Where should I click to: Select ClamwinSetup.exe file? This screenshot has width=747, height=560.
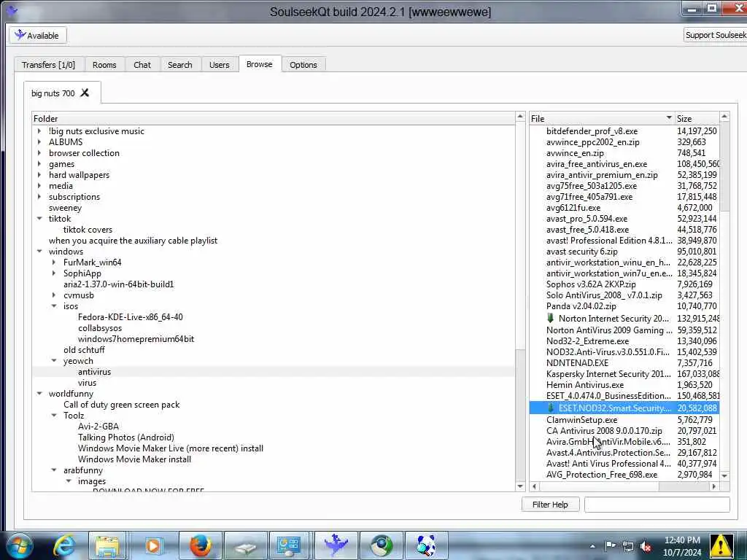tap(581, 419)
